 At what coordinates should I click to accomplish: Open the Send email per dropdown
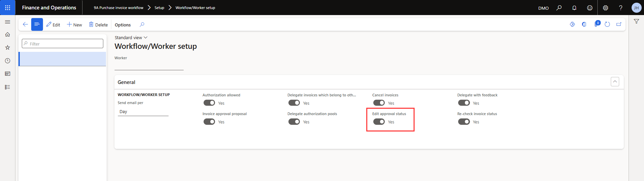143,112
